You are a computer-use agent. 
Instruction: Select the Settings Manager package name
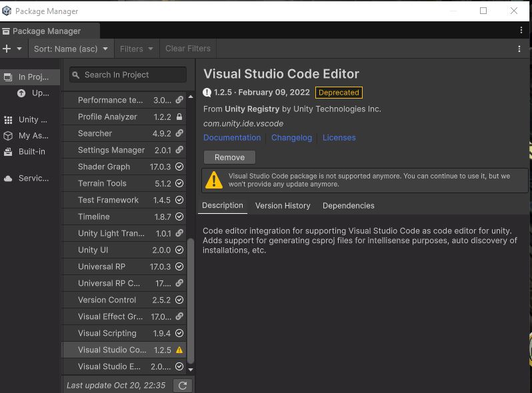point(111,150)
